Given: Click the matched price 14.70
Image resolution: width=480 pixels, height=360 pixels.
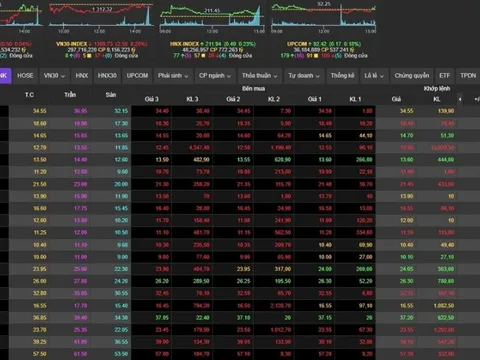Looking at the screenshot, I should (x=407, y=135).
